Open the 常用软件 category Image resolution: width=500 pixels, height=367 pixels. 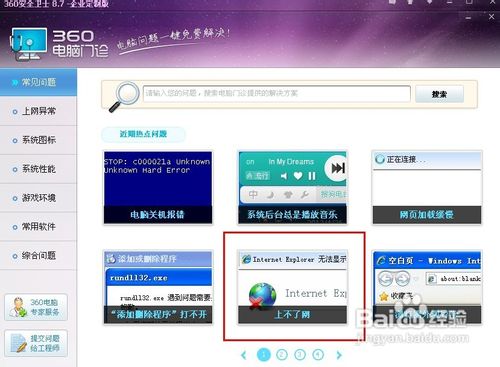point(38,227)
